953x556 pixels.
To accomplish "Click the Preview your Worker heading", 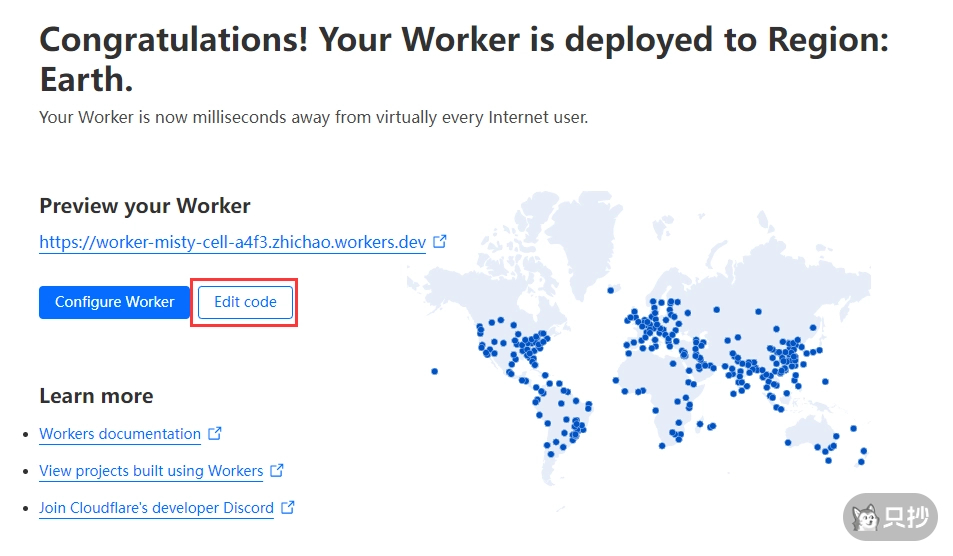I will coord(145,206).
